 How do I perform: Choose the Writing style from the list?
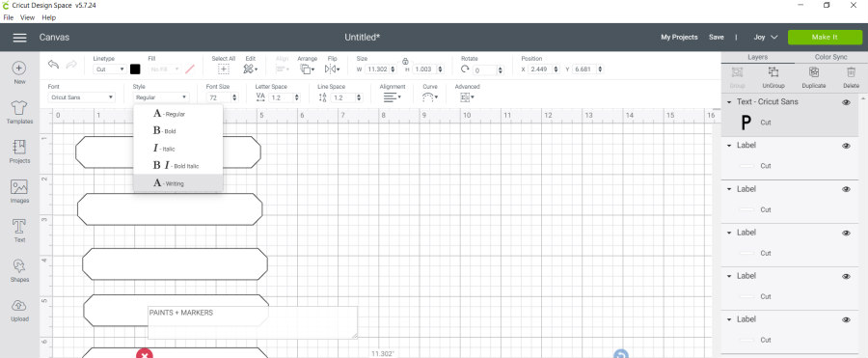click(x=177, y=183)
